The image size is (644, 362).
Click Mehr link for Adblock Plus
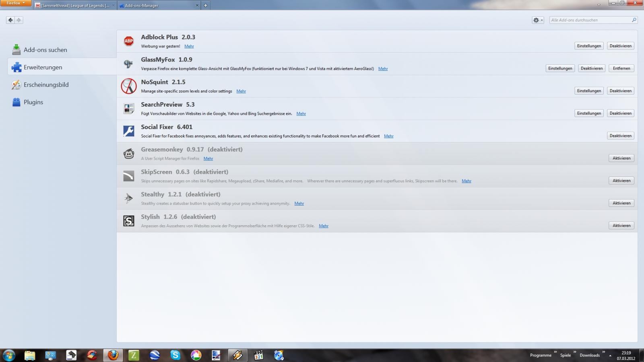click(189, 46)
